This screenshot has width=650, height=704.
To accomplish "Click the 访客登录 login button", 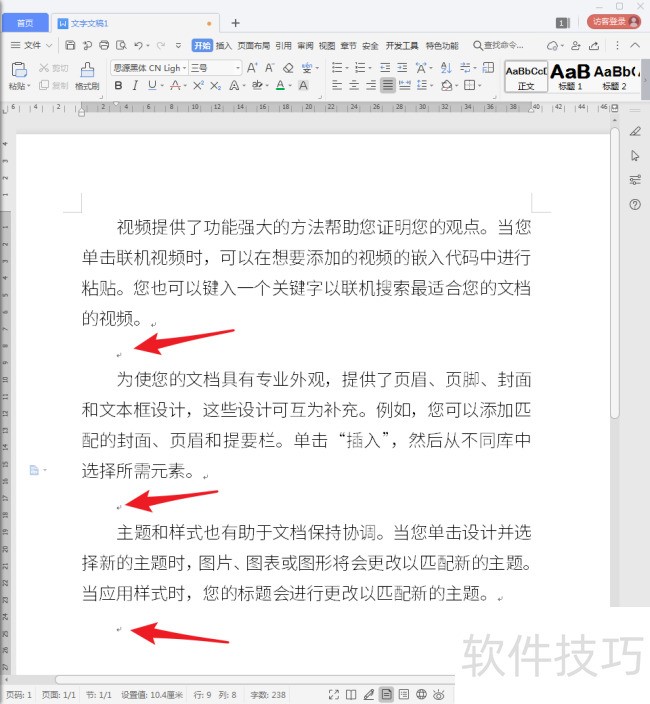I will (x=614, y=22).
